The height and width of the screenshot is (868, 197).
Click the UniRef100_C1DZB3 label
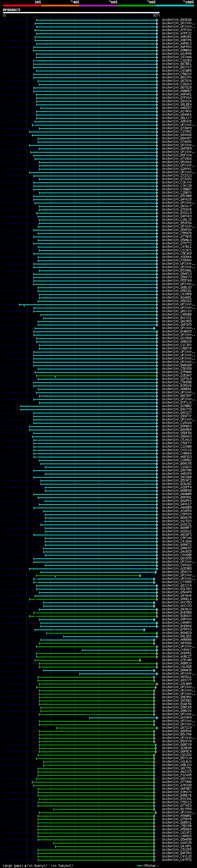point(177,61)
